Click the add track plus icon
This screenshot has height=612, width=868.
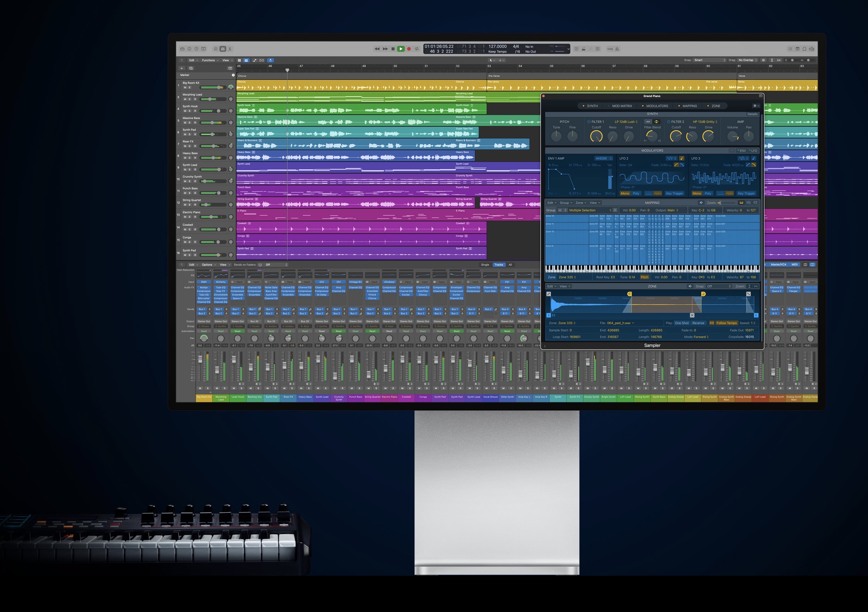tap(182, 69)
